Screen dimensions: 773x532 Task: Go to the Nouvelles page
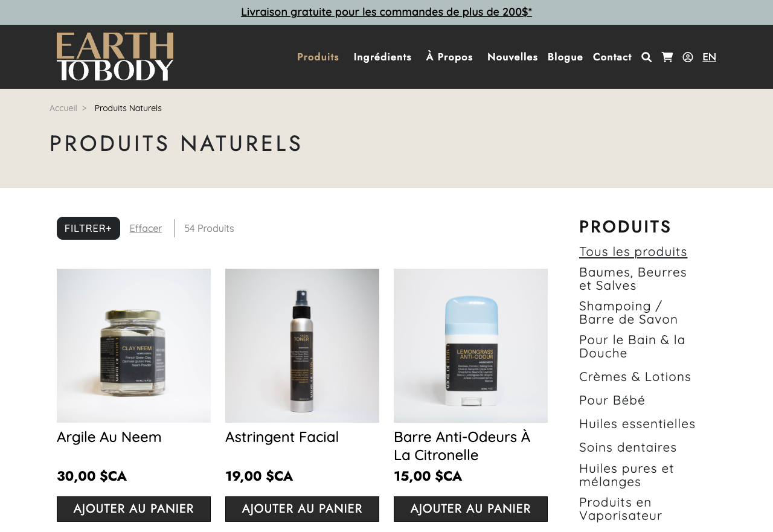[x=512, y=57]
